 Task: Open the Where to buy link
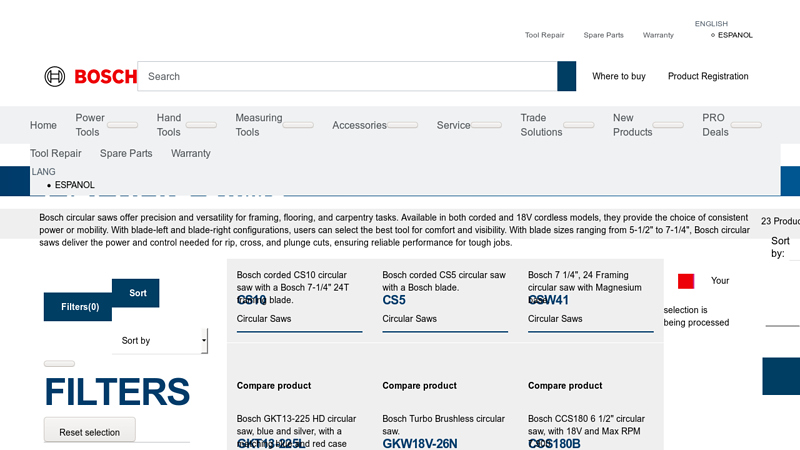[x=618, y=76]
